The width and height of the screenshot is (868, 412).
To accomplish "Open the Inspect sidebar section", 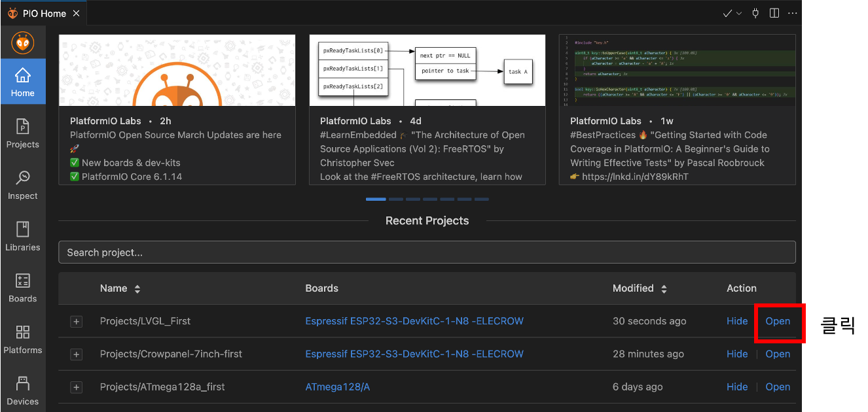I will (x=23, y=185).
